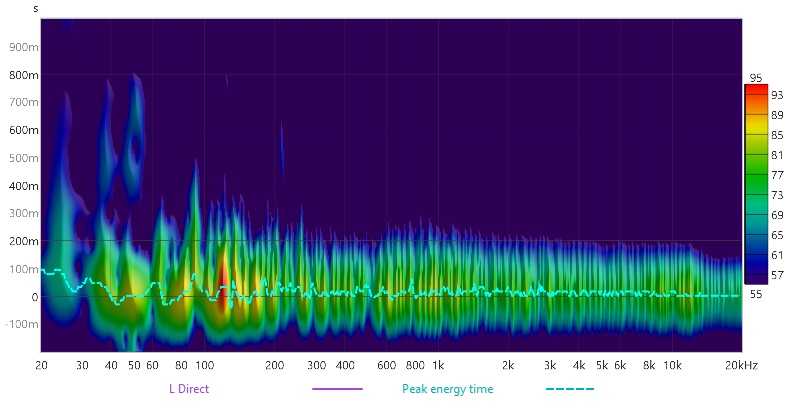Click the 3k frequency axis label
This screenshot has height=404, width=800.
tap(549, 365)
